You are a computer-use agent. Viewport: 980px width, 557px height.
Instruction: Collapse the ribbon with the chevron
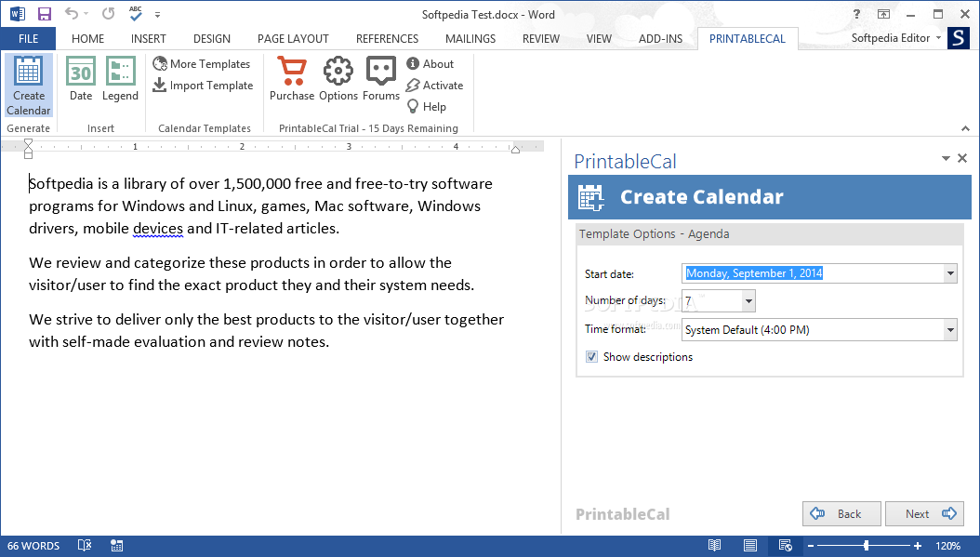point(966,128)
